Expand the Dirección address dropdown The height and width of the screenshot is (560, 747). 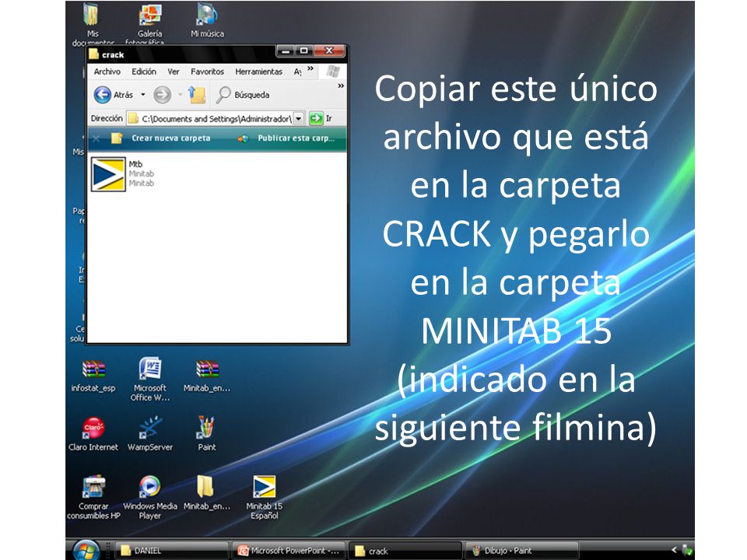pyautogui.click(x=298, y=118)
